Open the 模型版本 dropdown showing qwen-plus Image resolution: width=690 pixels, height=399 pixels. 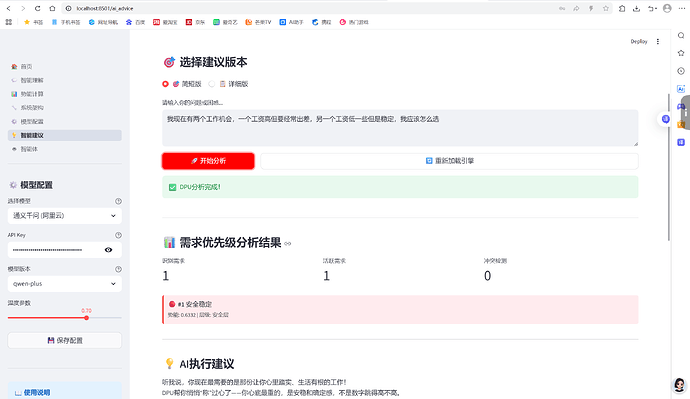(65, 284)
